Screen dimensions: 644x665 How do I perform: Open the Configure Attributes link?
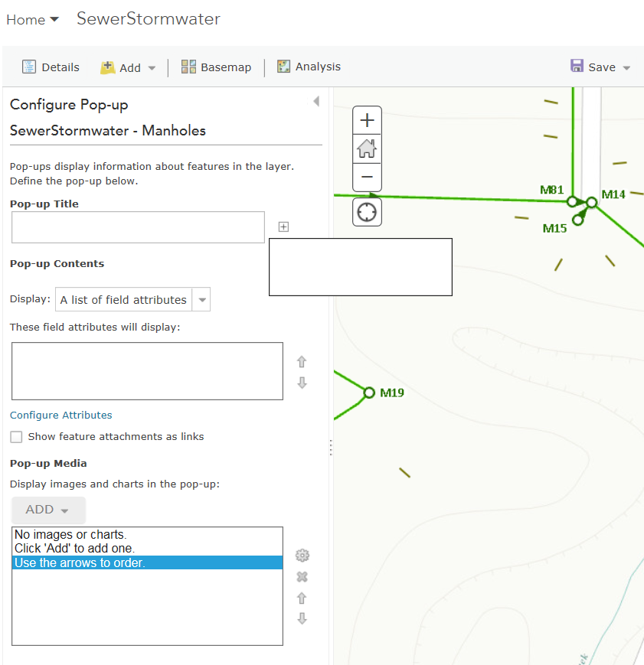click(x=61, y=415)
